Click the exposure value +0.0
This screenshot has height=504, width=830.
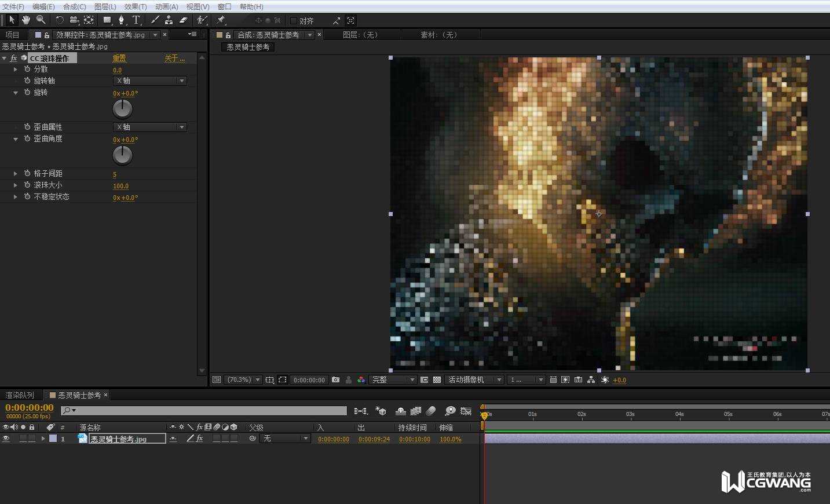click(619, 380)
